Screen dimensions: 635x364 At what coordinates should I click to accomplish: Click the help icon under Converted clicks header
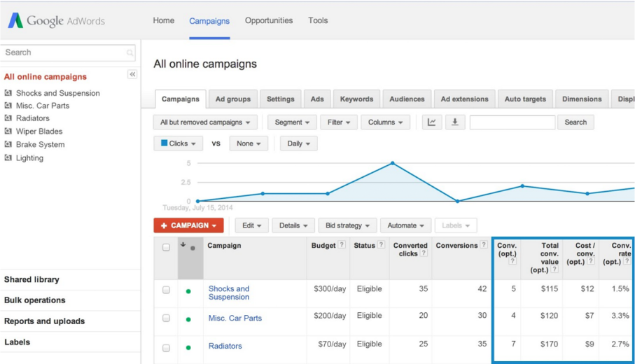(x=424, y=253)
